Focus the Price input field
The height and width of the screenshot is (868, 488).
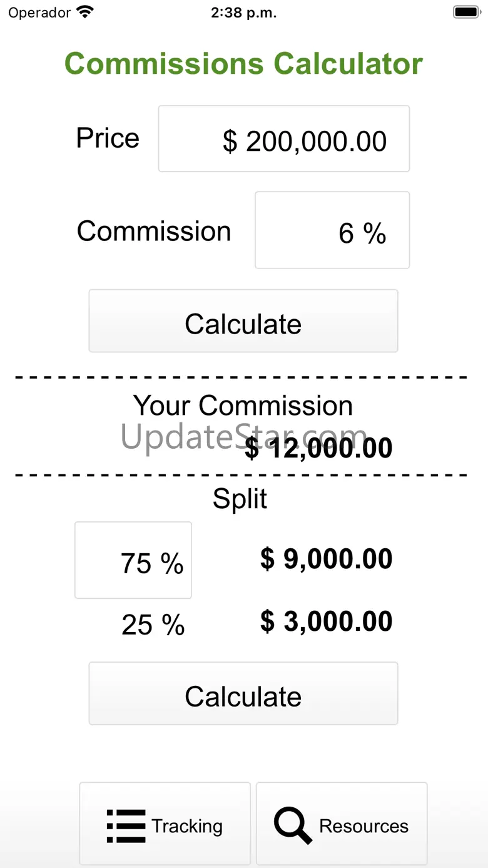tap(284, 139)
